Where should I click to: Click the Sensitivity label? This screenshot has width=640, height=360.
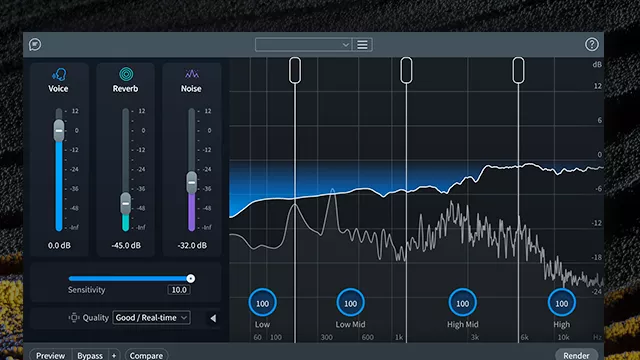pyautogui.click(x=87, y=290)
